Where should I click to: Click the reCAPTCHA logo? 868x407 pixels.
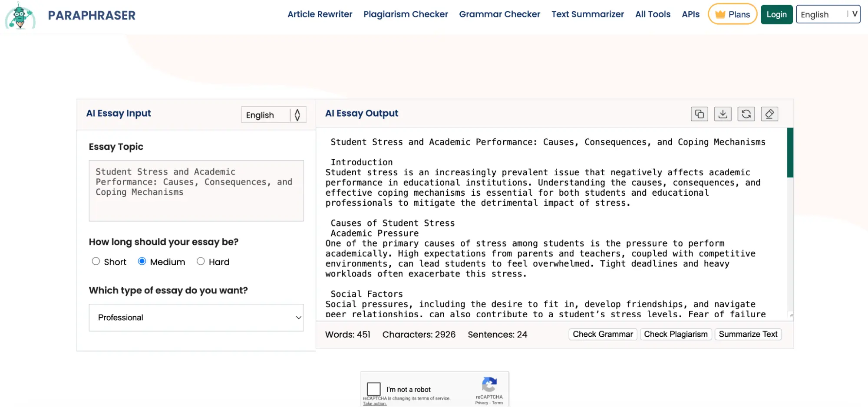[489, 384]
